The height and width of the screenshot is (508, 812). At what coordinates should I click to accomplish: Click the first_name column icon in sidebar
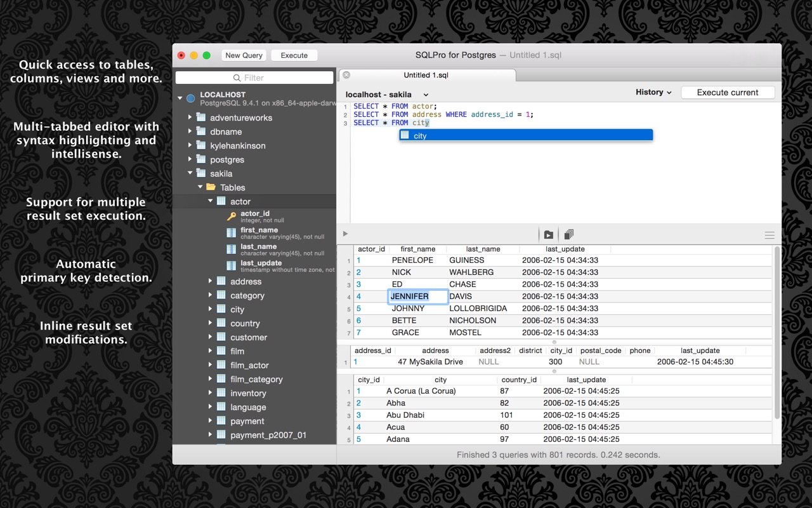point(232,233)
